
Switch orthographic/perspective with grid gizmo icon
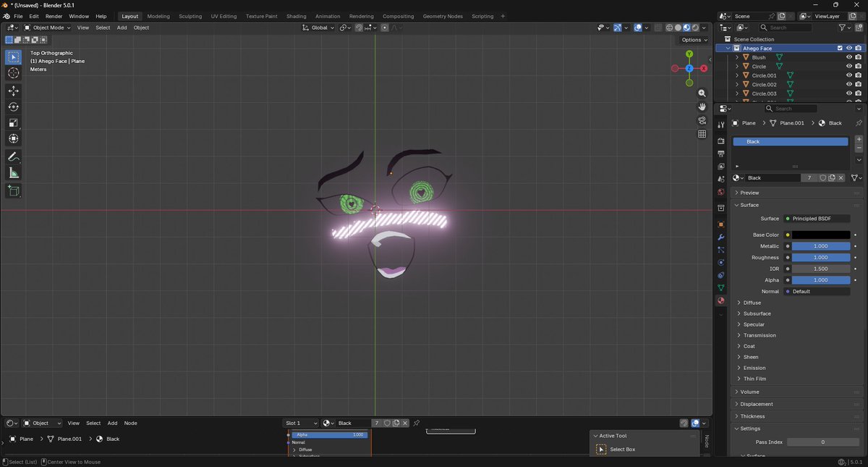pyautogui.click(x=702, y=134)
